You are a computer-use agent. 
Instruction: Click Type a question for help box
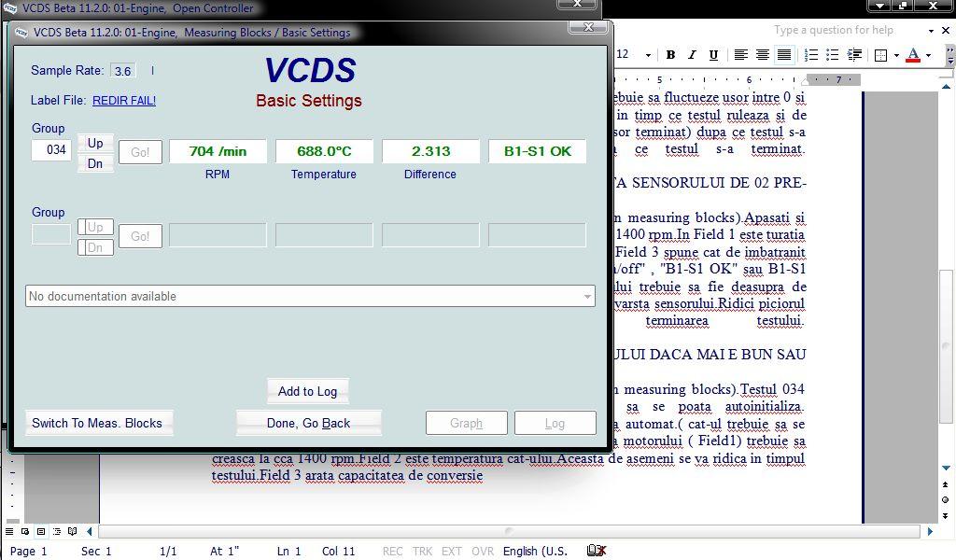tap(834, 30)
